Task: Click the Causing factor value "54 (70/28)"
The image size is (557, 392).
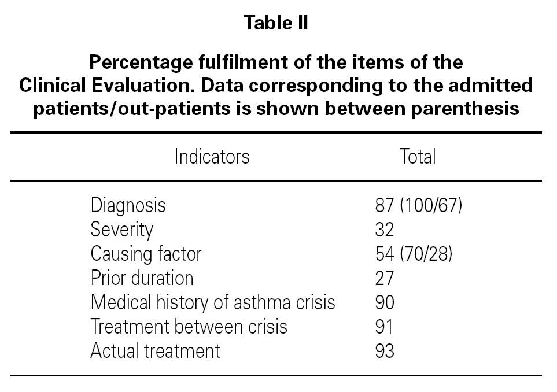Action: pos(414,254)
